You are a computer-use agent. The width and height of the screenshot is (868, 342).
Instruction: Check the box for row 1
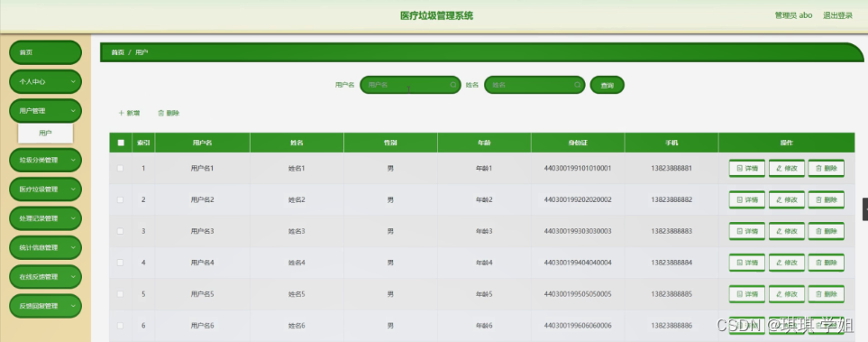coord(121,168)
